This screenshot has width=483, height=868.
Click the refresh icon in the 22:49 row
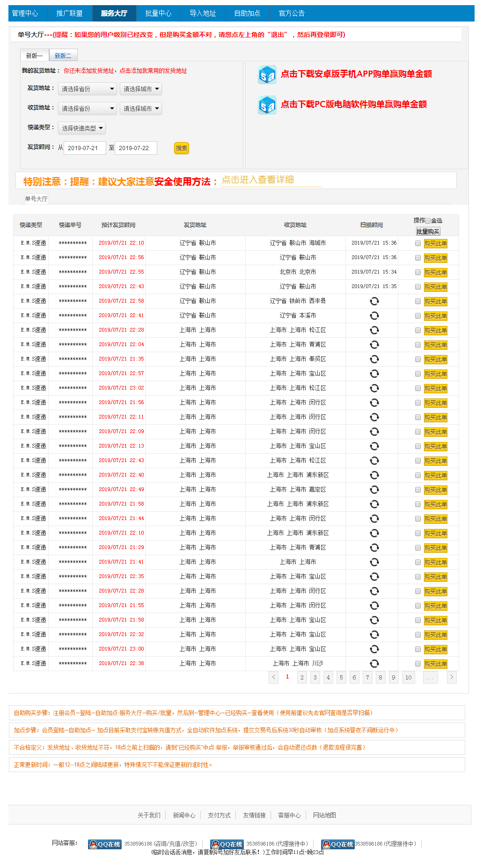coord(374,490)
